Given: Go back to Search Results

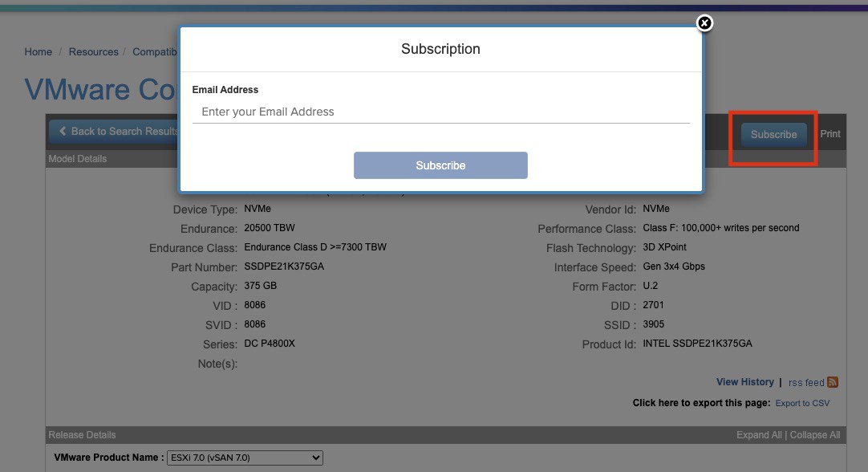Looking at the screenshot, I should coord(114,132).
